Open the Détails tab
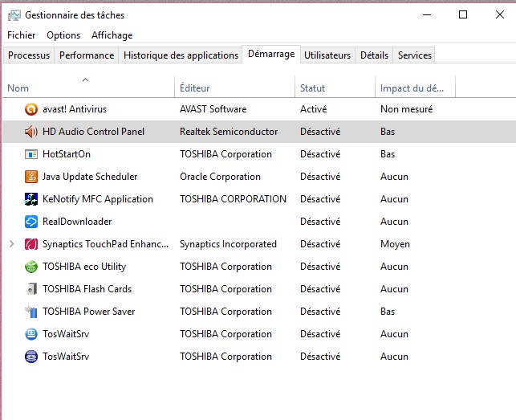 pos(374,55)
